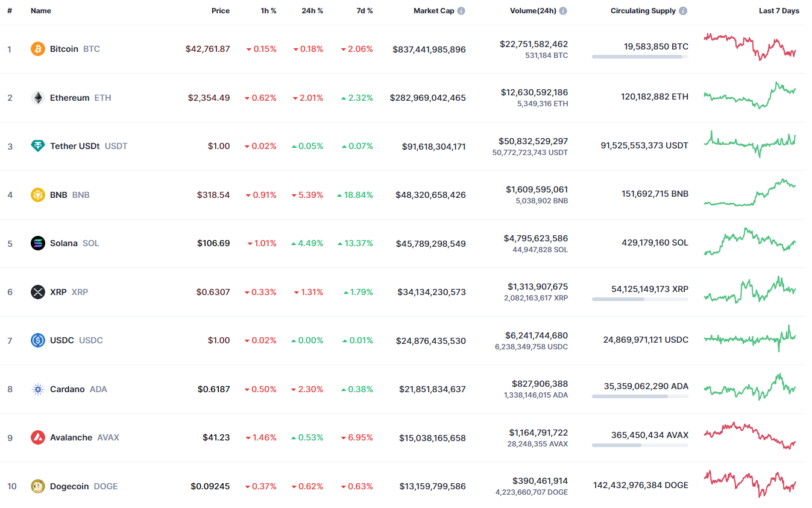The image size is (812, 508).
Task: Click the Tether USDt logo icon
Action: coord(38,146)
